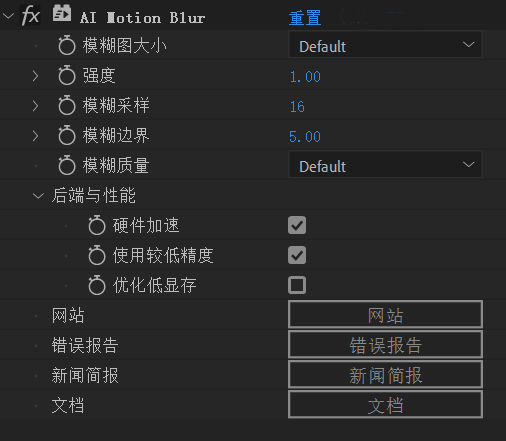Open the 模糊图大小 Default dropdown
506x441 pixels.
[x=385, y=45]
